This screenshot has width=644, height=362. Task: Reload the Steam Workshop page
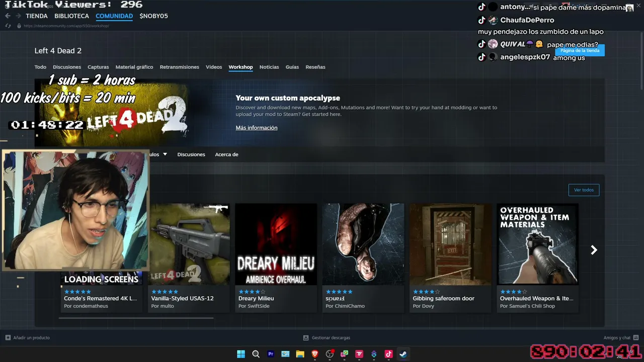click(x=8, y=26)
